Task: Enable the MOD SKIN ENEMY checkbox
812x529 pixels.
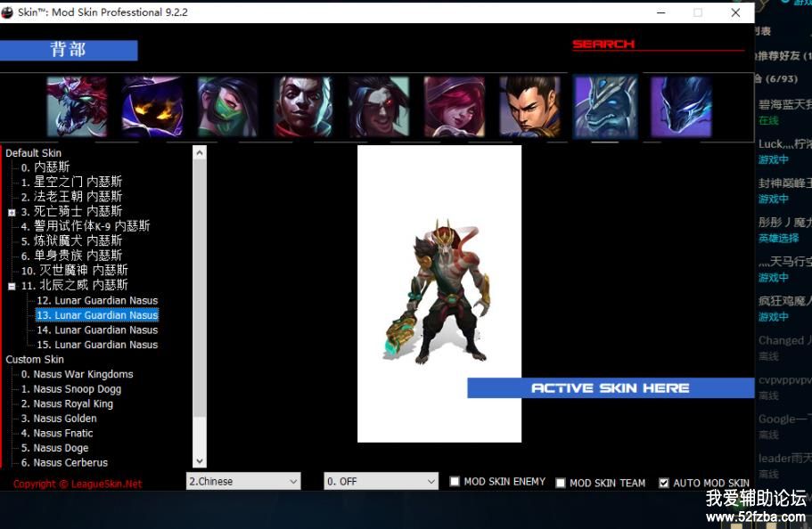Action: tap(455, 482)
